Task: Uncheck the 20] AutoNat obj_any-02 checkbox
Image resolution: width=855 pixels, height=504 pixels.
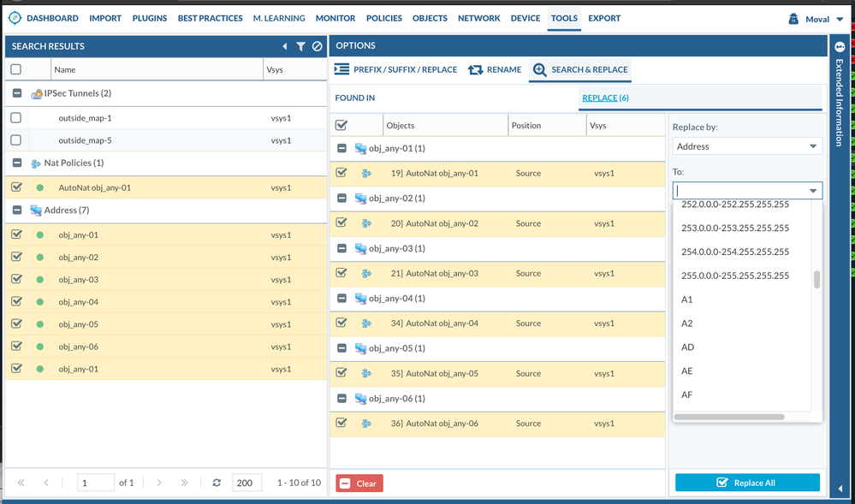Action: pos(341,222)
